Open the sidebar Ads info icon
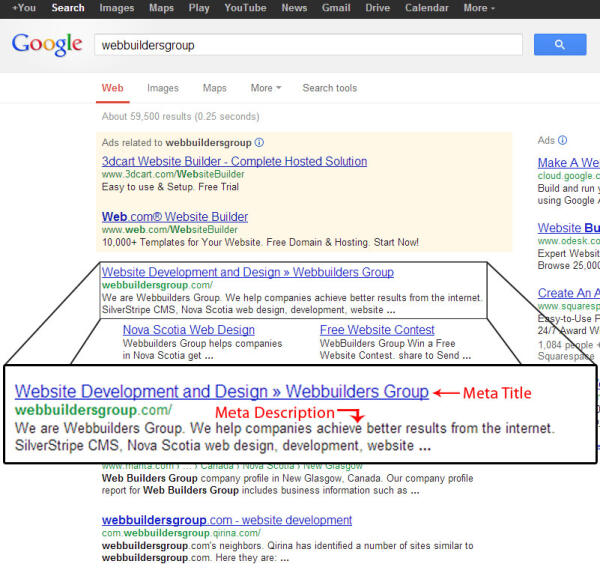The width and height of the screenshot is (600, 576). pos(562,140)
